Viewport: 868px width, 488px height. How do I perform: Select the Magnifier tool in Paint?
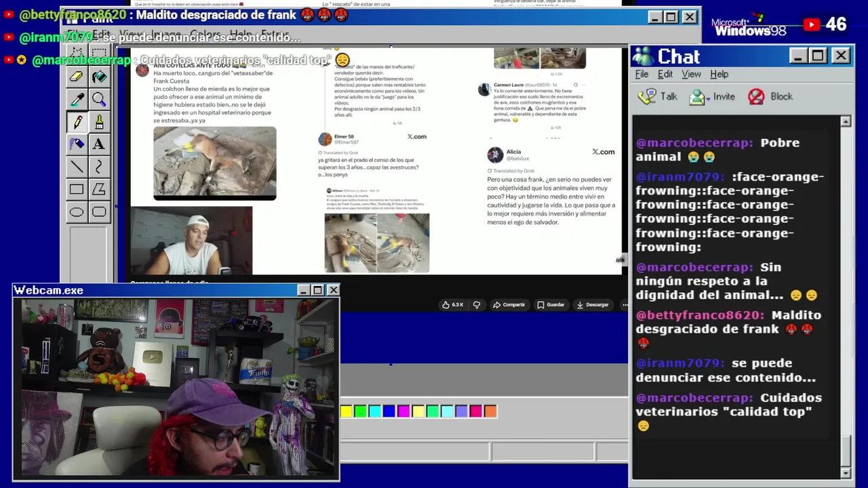pyautogui.click(x=99, y=100)
